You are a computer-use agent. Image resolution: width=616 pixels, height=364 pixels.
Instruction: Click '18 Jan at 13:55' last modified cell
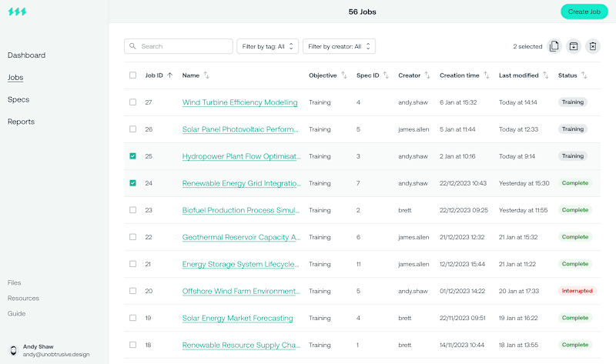518,346
